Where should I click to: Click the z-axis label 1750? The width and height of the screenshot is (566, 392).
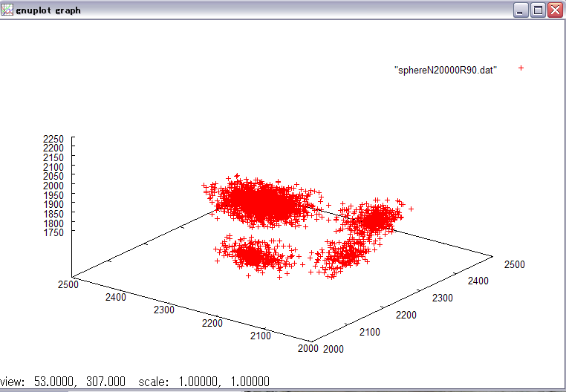click(x=53, y=232)
